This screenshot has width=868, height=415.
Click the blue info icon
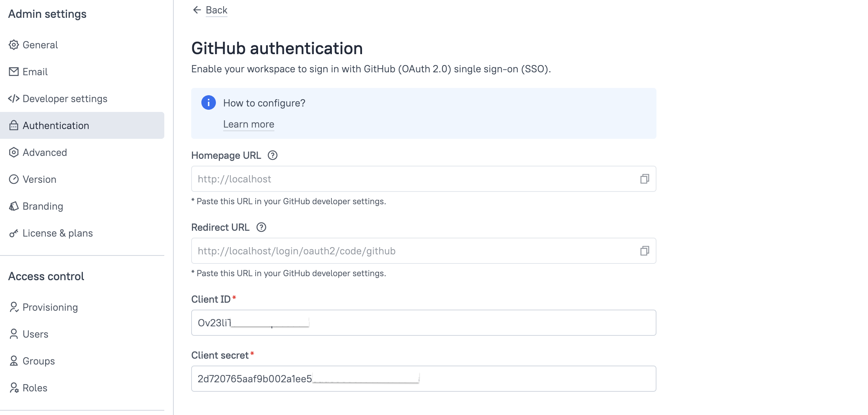208,103
